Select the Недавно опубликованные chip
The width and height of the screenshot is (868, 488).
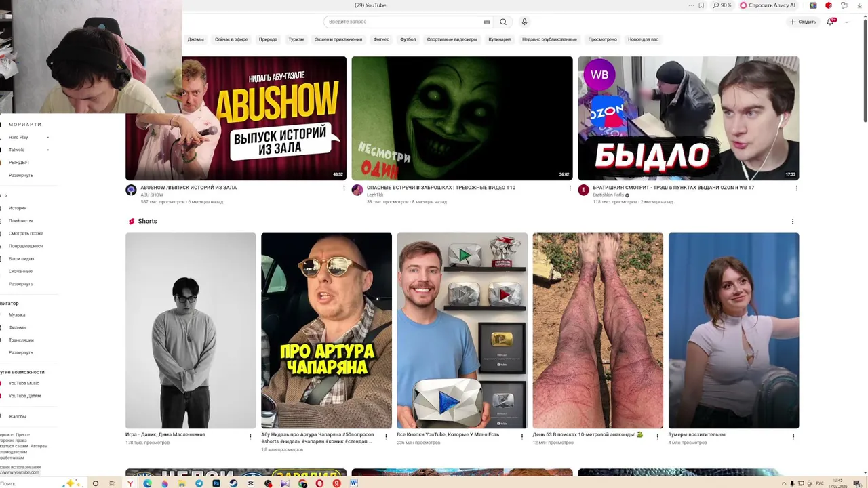pyautogui.click(x=549, y=39)
